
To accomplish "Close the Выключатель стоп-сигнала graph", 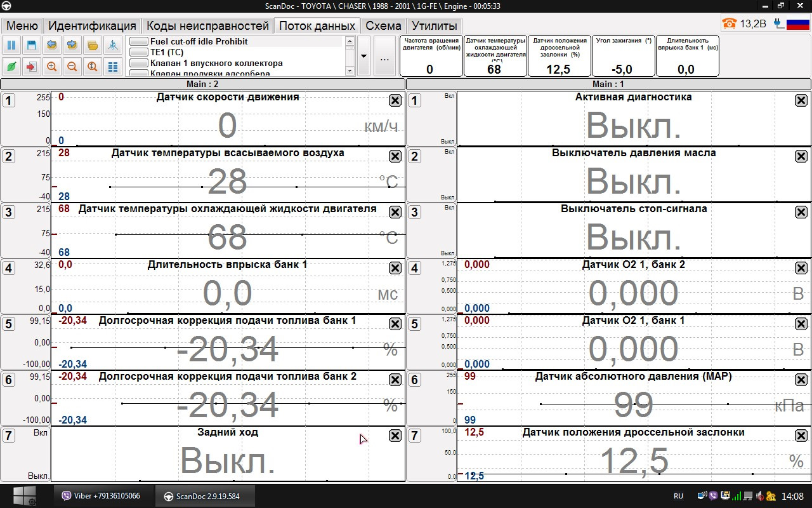I will pos(801,212).
